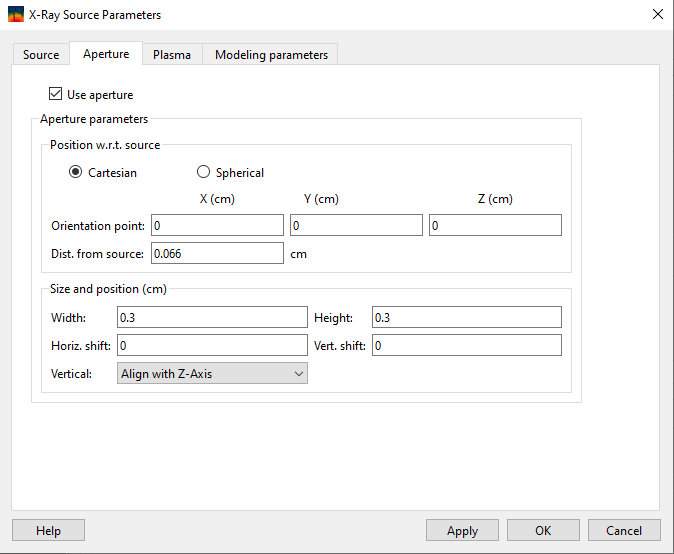Edit the Horiz. shift field
Image resolution: width=674 pixels, height=554 pixels.
click(x=212, y=346)
